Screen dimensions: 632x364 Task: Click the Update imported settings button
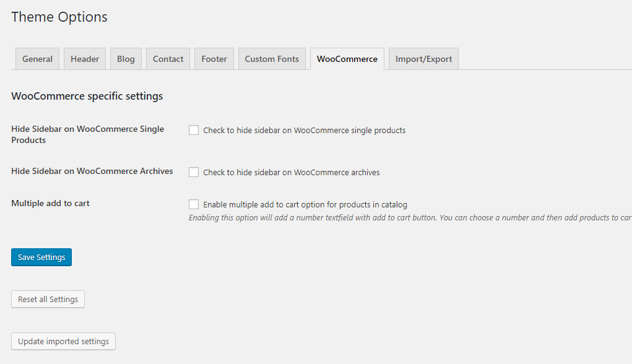63,341
